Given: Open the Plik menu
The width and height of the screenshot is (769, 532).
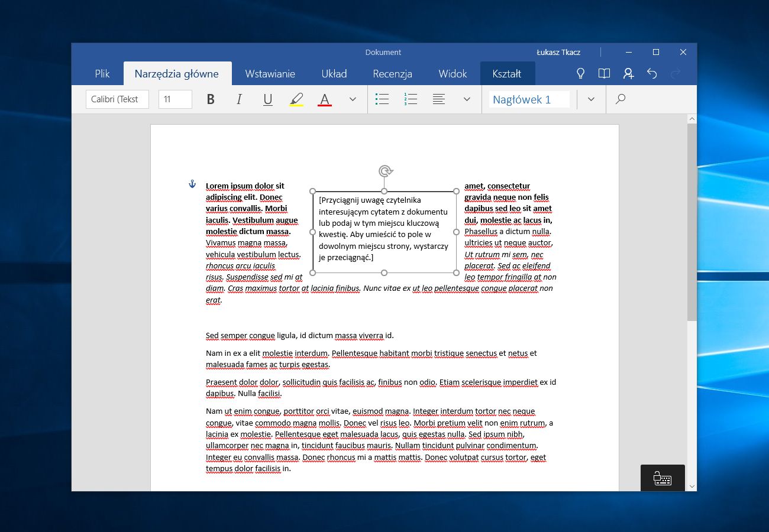Looking at the screenshot, I should tap(102, 74).
